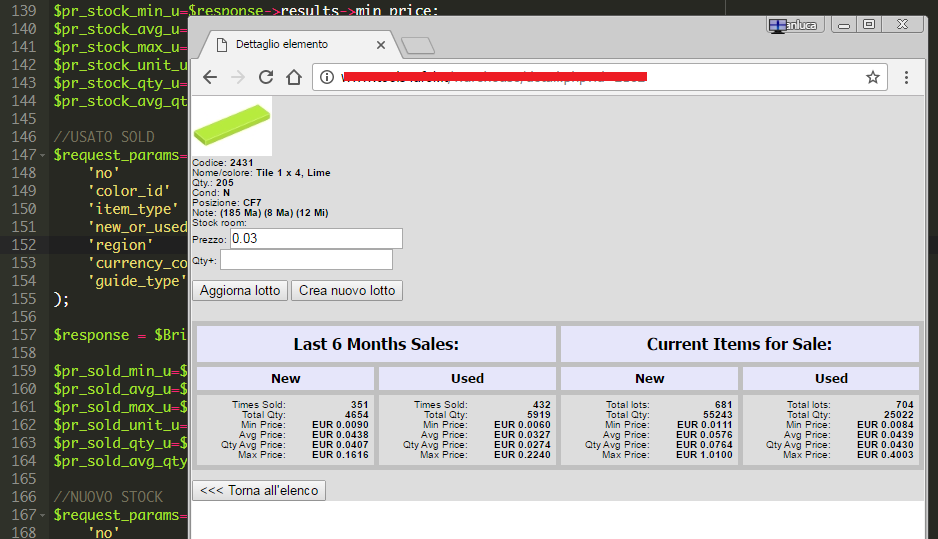Click Torna all'elenco button
Screen dimensions: 938x539
pyautogui.click(x=259, y=491)
